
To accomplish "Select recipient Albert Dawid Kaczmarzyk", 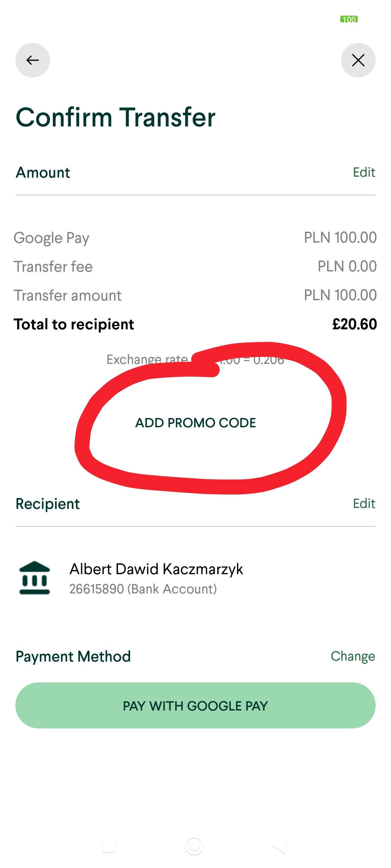I will pyautogui.click(x=156, y=569).
